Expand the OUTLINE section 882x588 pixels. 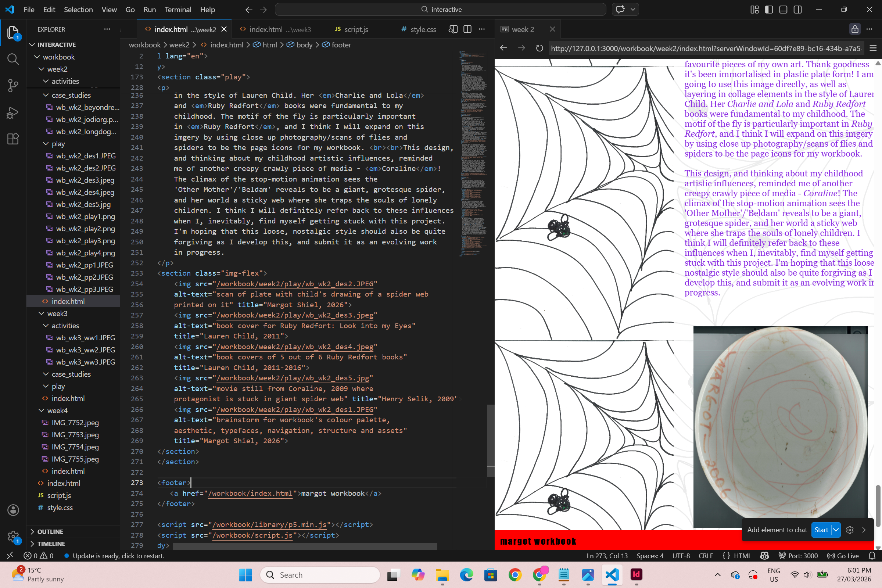(50, 532)
